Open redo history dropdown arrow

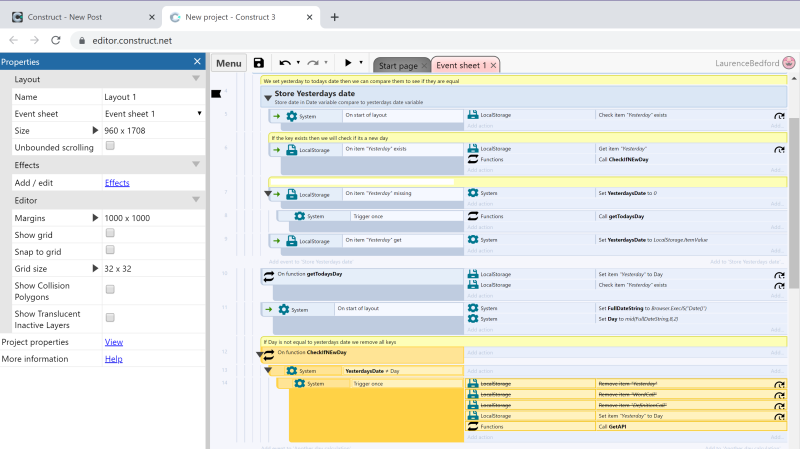(x=326, y=63)
